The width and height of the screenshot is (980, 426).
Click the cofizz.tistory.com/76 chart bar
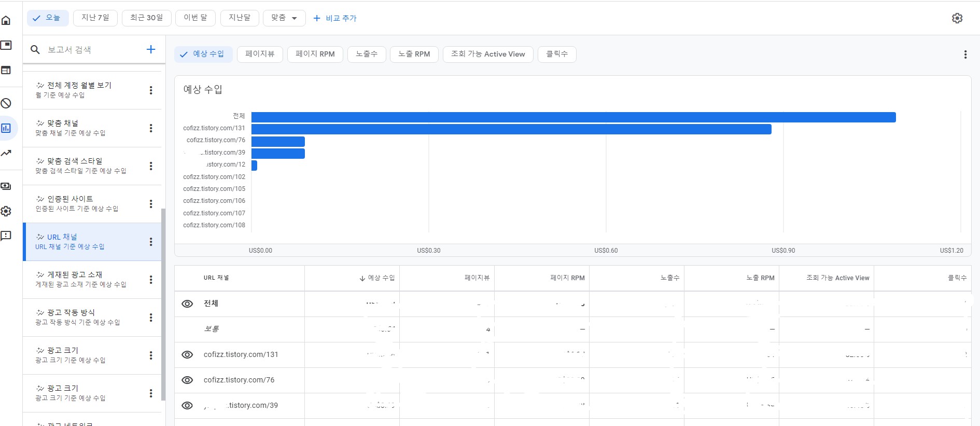[x=278, y=142]
